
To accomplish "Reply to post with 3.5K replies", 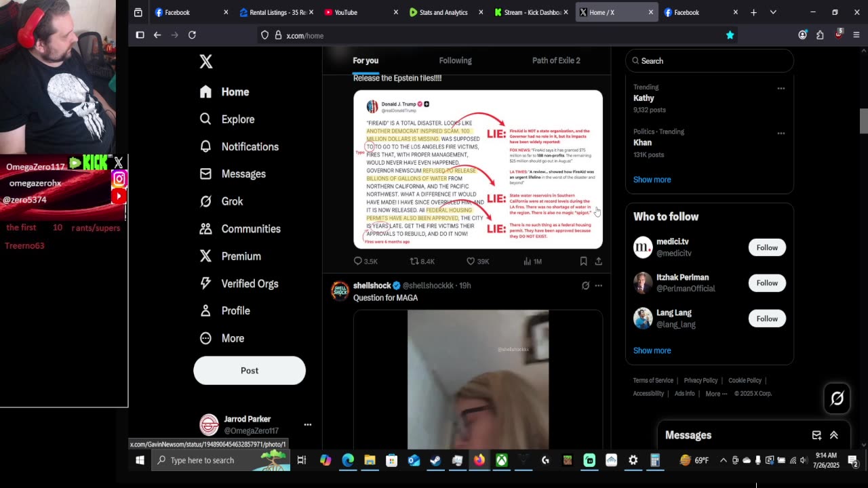I will (x=366, y=261).
